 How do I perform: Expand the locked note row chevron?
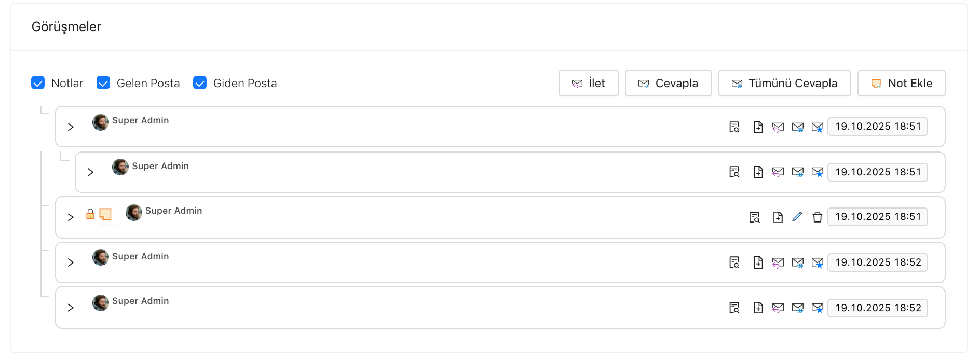[x=71, y=217]
